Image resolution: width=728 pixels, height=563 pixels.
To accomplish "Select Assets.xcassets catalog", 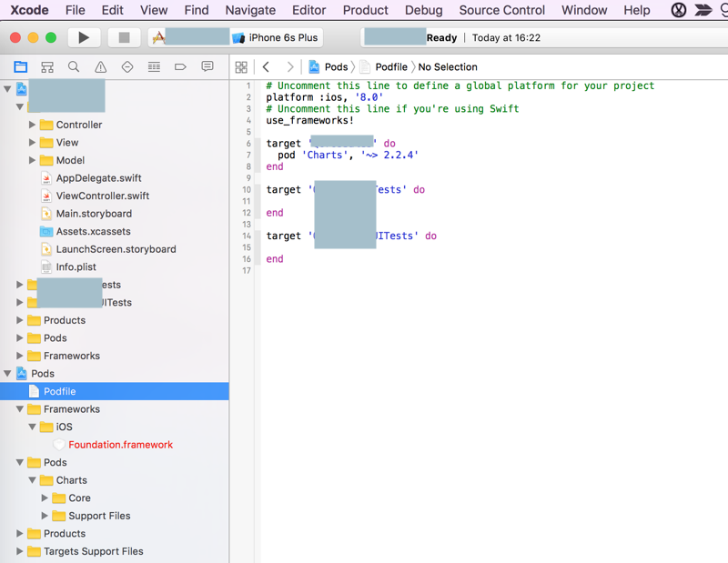I will pyautogui.click(x=94, y=231).
